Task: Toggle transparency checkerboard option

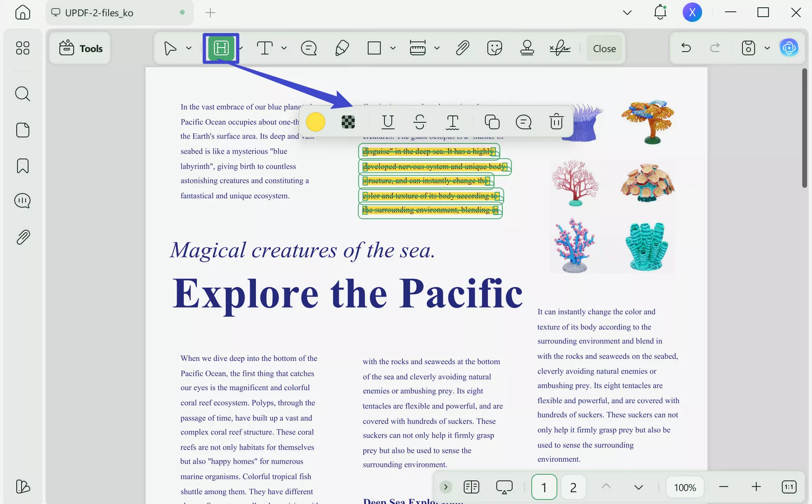Action: point(348,122)
